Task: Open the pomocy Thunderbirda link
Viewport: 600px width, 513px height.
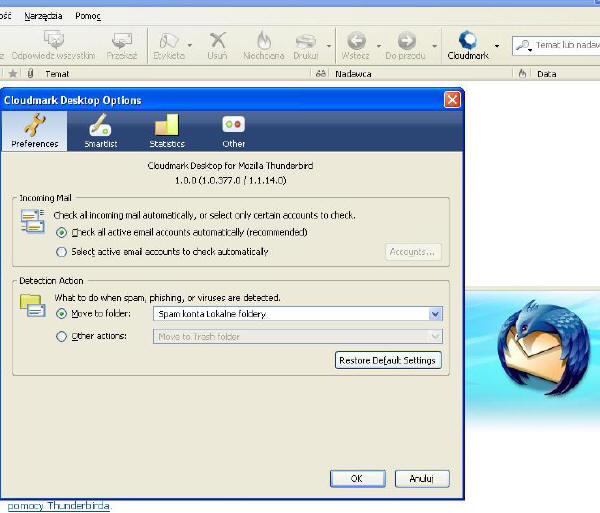Action: click(x=59, y=506)
